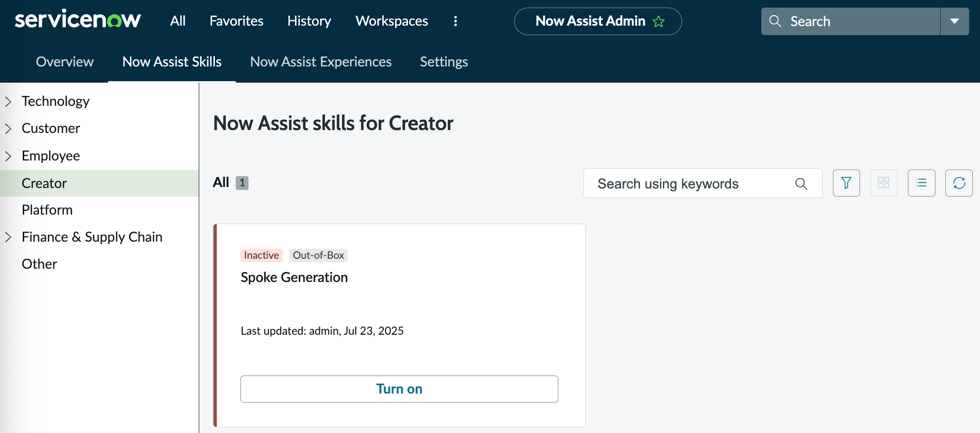Expand the Technology category
Screen dimensions: 980x433
(8, 101)
